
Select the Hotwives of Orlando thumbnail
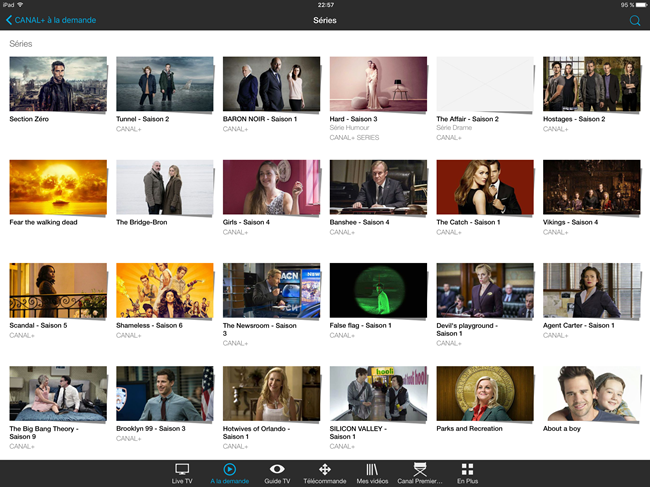coord(272,394)
